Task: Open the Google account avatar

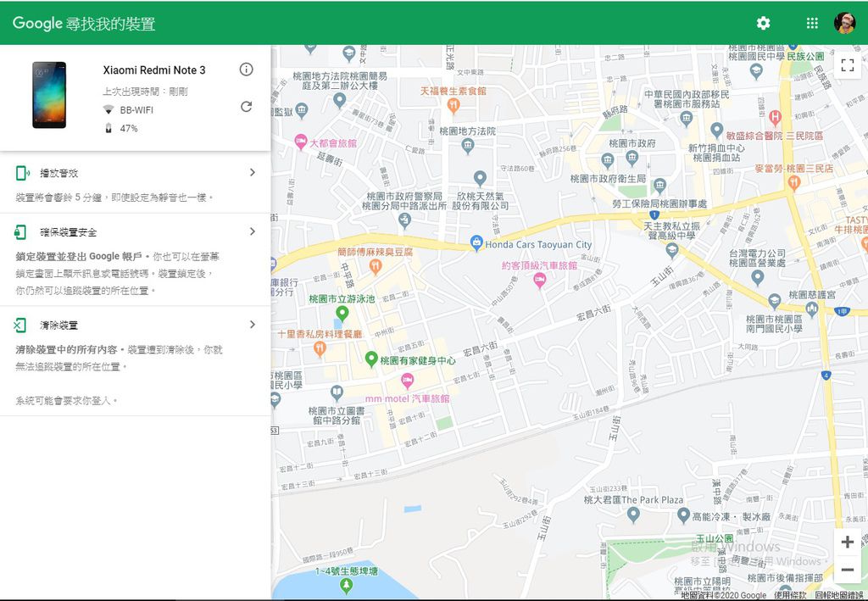Action: 845,23
